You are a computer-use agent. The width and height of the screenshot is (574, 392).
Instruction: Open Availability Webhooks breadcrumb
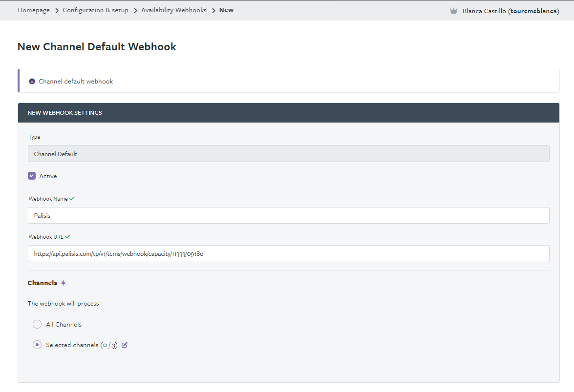(174, 10)
